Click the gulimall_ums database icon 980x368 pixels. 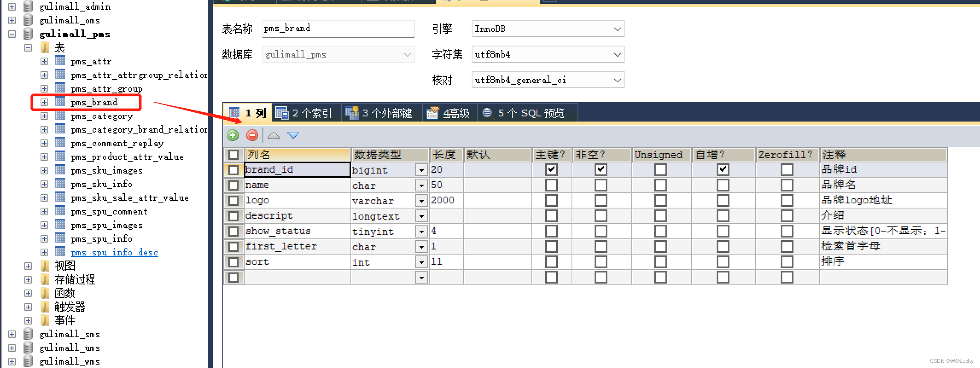click(28, 348)
